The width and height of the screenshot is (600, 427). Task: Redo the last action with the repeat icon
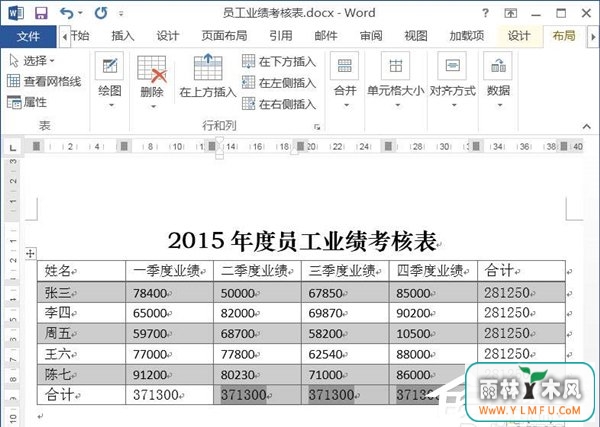click(101, 14)
